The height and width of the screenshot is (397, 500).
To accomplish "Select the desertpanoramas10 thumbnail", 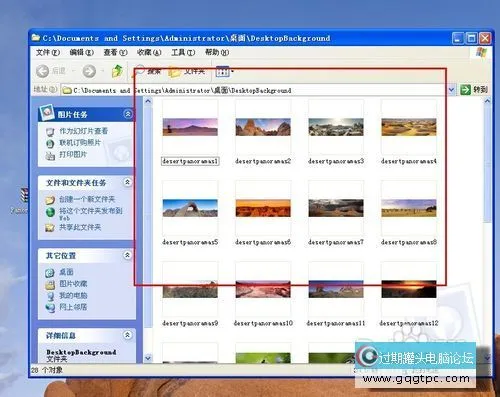I will tap(263, 289).
